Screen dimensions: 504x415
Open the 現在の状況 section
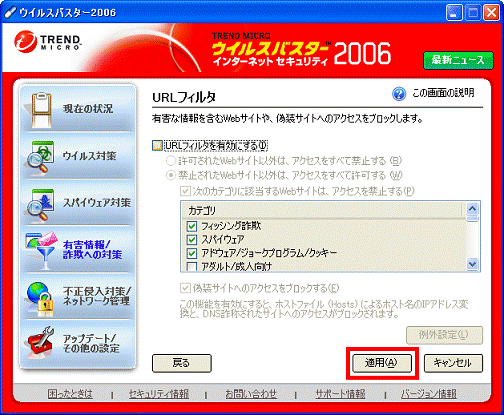click(x=78, y=109)
